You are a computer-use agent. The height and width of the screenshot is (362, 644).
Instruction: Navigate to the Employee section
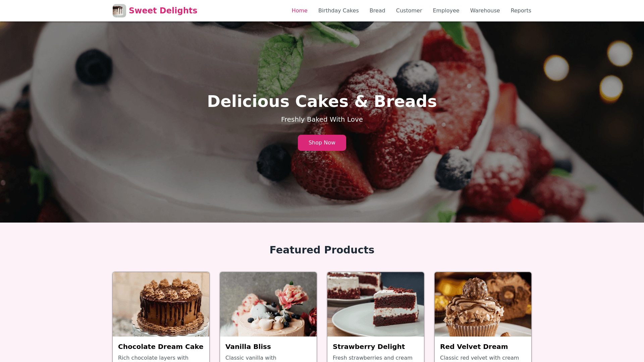tap(446, 11)
